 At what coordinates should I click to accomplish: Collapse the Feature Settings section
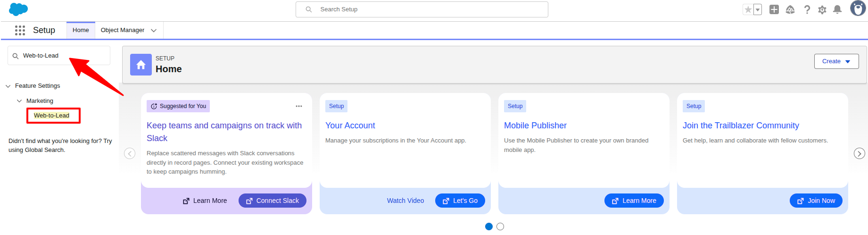[8, 86]
